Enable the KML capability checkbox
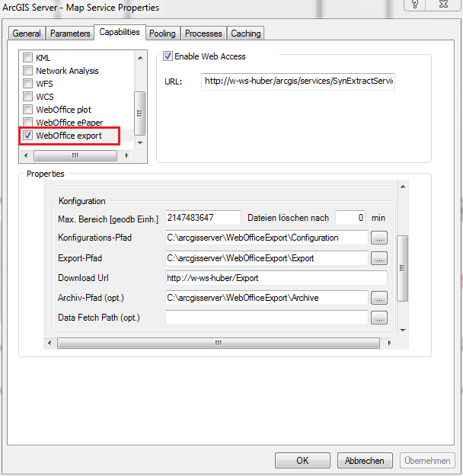Screen dimensions: 463x476 tap(27, 57)
